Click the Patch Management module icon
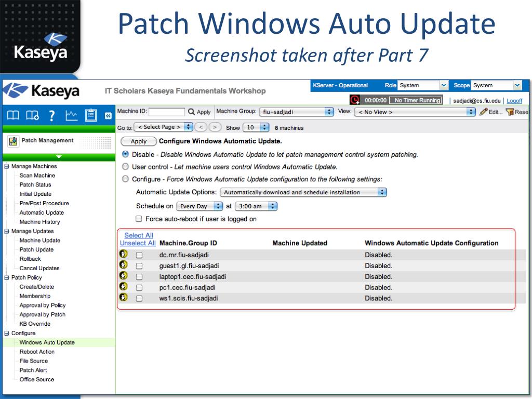 [13, 141]
